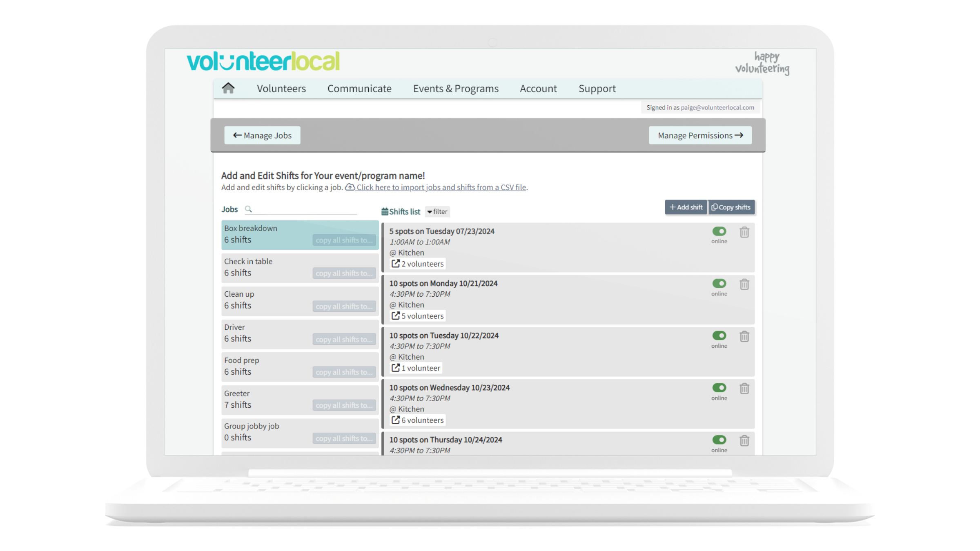Expand the filter dropdown above shifts
The width and height of the screenshot is (980, 551).
pyautogui.click(x=437, y=211)
